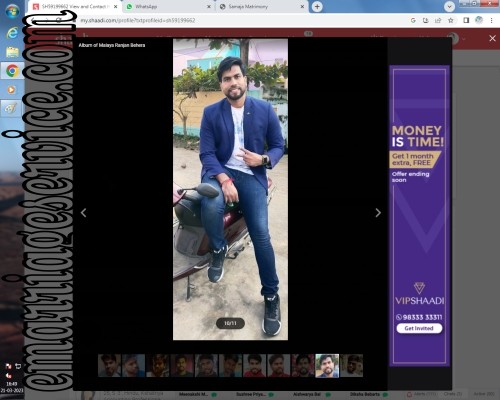Open a new Chrome tab with plus button
Image resolution: width=500 pixels, height=400 pixels.
(317, 7)
